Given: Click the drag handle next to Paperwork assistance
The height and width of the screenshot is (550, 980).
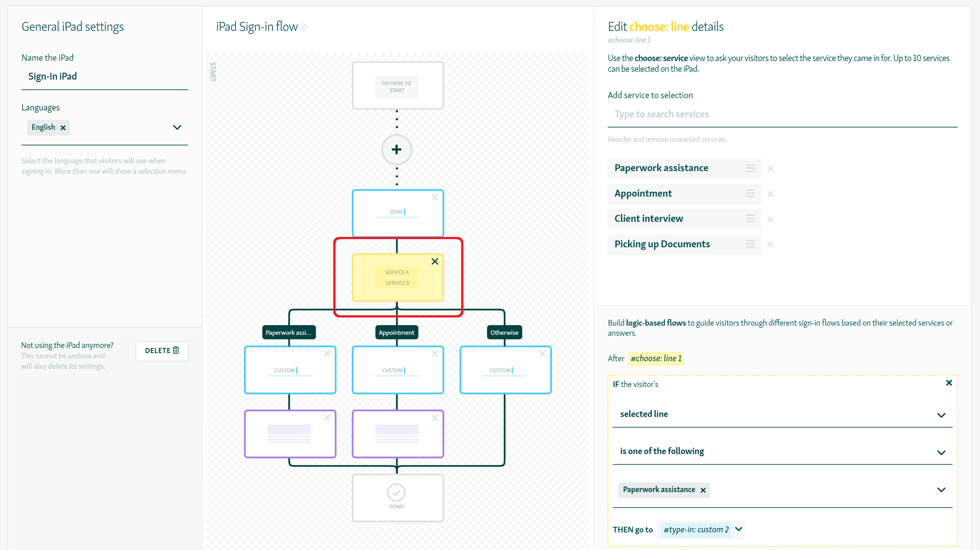Looking at the screenshot, I should point(750,168).
